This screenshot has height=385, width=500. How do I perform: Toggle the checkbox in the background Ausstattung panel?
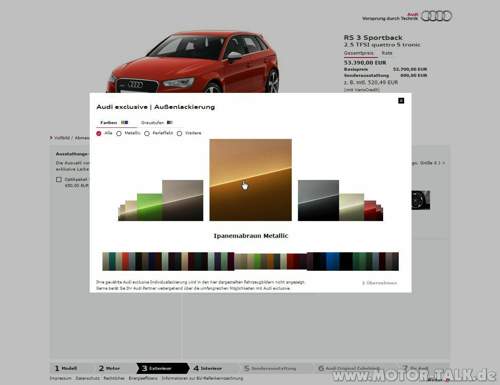tap(59, 180)
